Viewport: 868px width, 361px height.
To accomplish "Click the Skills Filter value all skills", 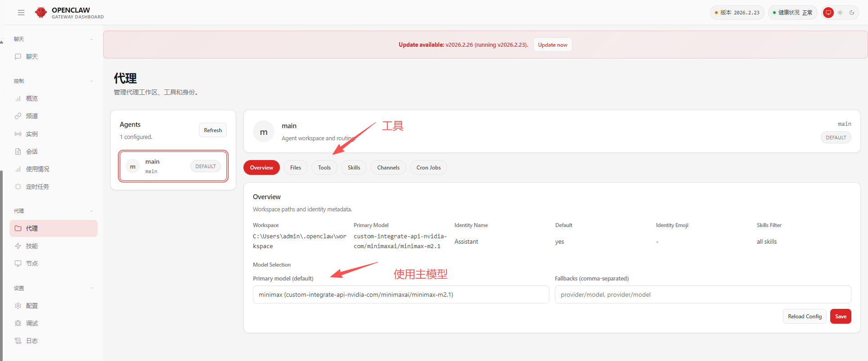I will coord(767,241).
